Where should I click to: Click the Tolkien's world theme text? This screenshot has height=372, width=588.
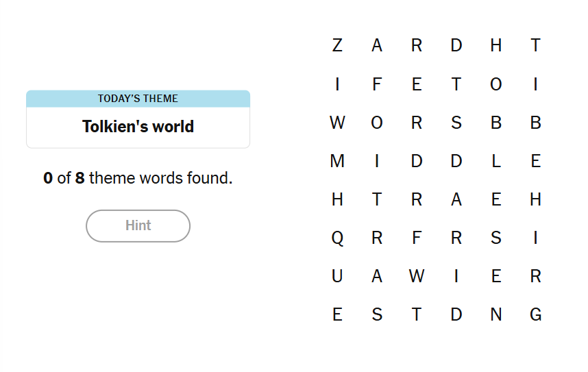[x=138, y=127]
